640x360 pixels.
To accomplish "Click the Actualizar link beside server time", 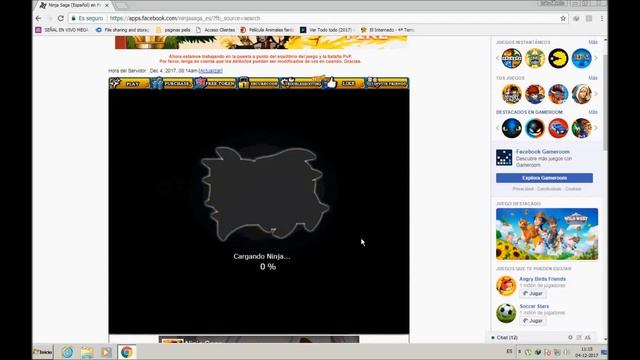I will (x=211, y=71).
